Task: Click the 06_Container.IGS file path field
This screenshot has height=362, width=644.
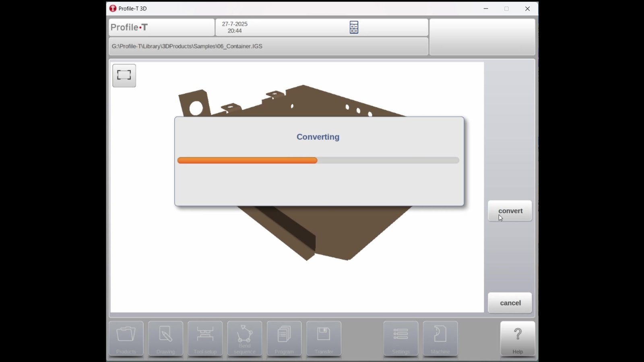Action: click(268, 46)
